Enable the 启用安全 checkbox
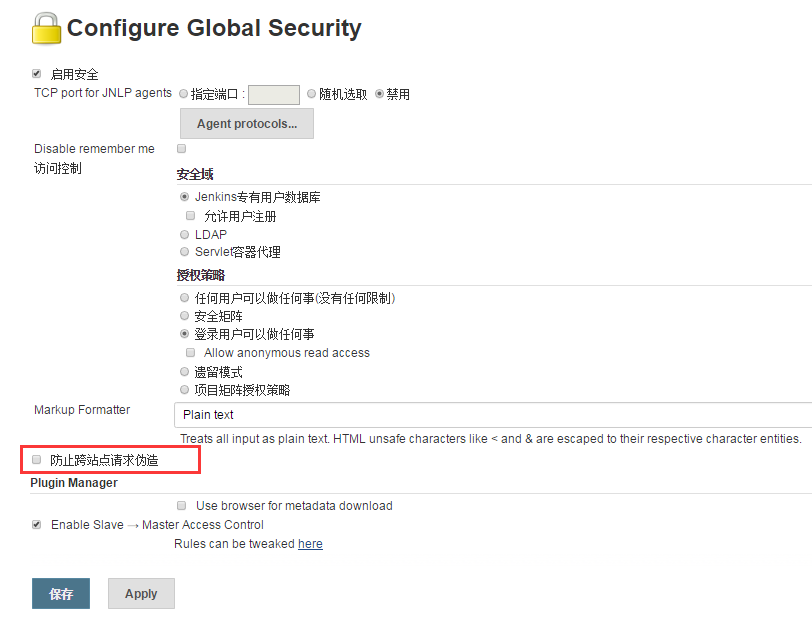 coord(36,73)
